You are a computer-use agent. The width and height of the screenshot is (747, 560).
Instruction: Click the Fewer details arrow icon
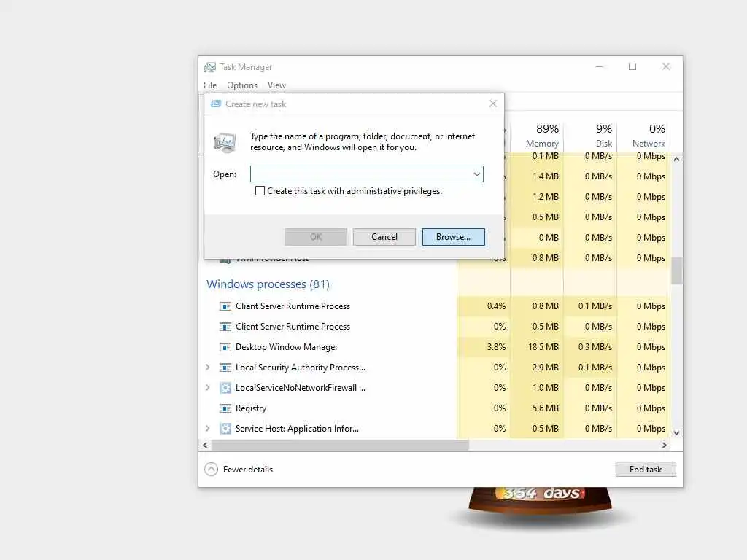click(x=211, y=470)
